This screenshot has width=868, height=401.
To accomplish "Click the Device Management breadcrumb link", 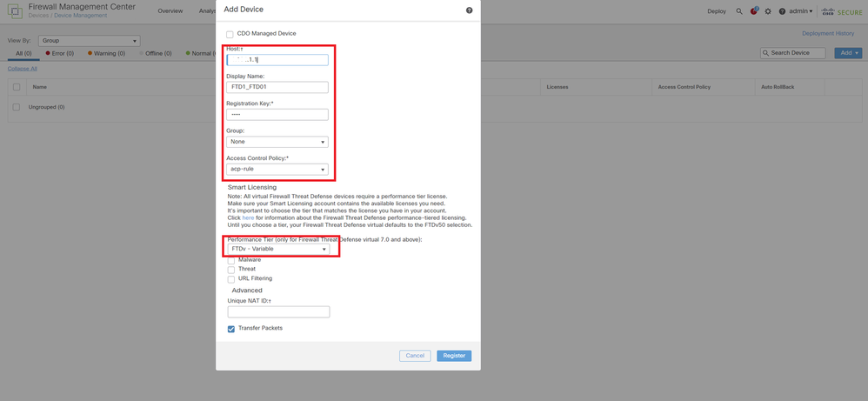I will (x=81, y=16).
